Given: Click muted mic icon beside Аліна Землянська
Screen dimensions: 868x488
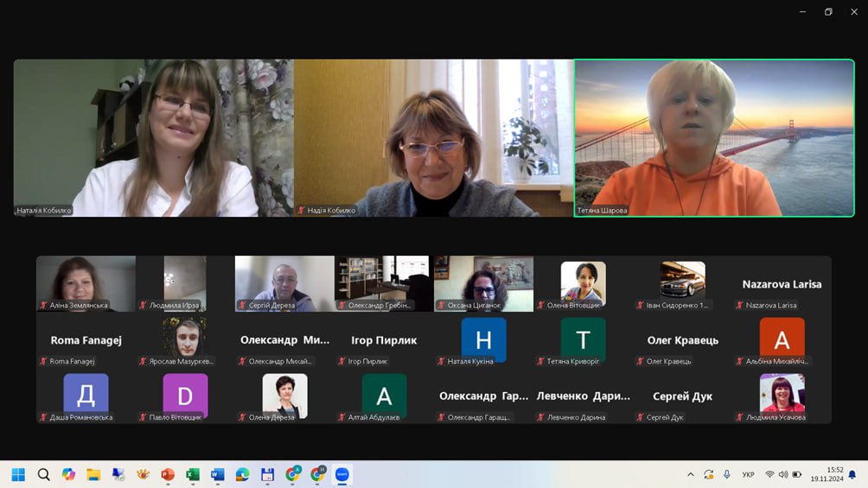Looking at the screenshot, I should click(43, 305).
